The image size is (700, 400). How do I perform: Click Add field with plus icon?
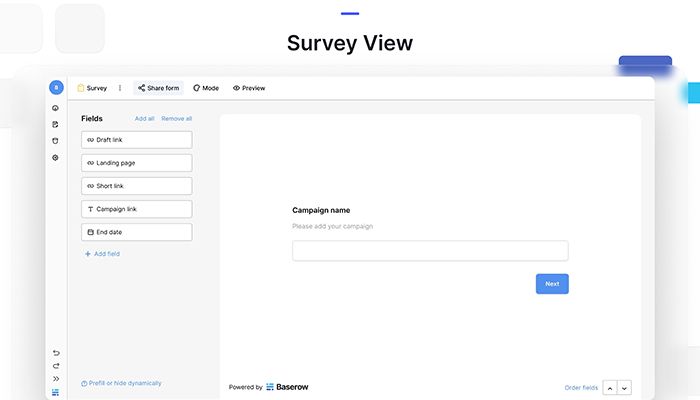[x=102, y=254]
